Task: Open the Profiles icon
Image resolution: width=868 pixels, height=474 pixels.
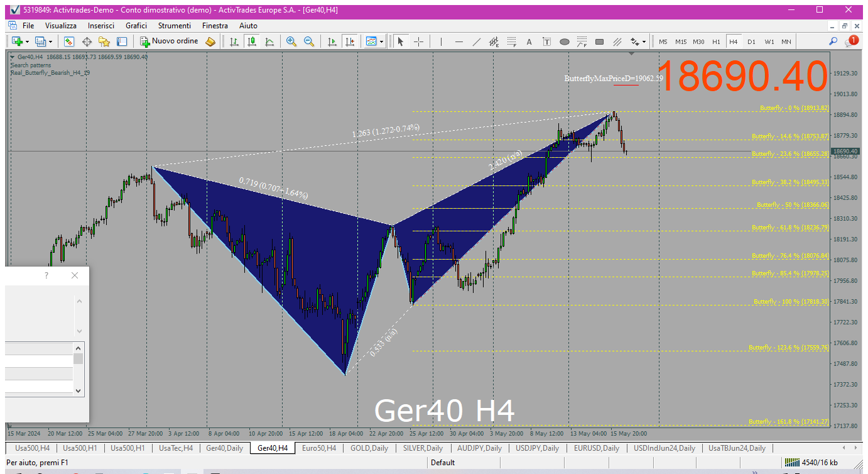Action: 41,41
